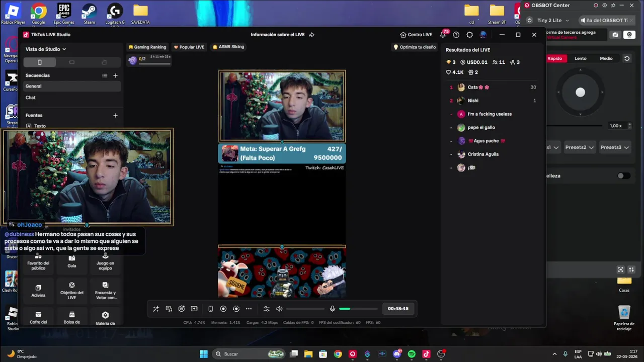
Task: Mute the microphone
Action: 333,309
